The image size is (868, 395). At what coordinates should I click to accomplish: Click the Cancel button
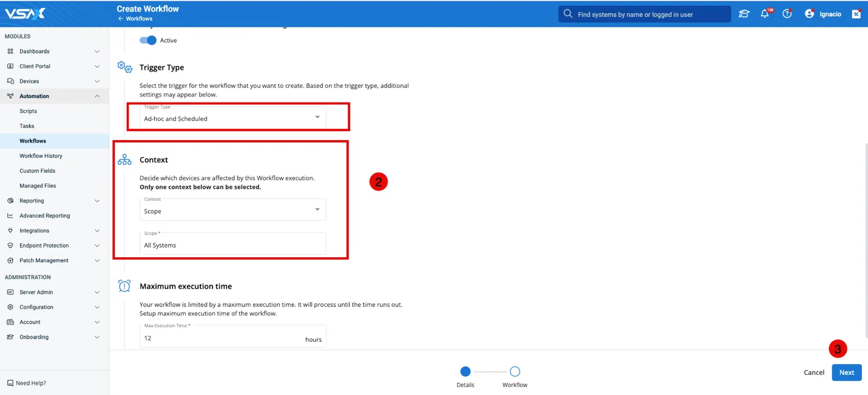(813, 373)
